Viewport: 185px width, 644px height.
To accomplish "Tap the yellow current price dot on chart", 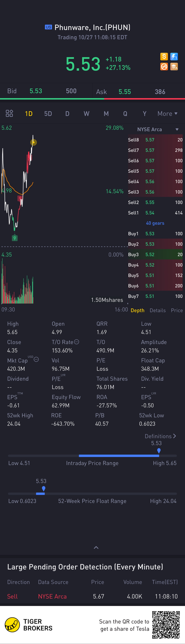I will [34, 142].
